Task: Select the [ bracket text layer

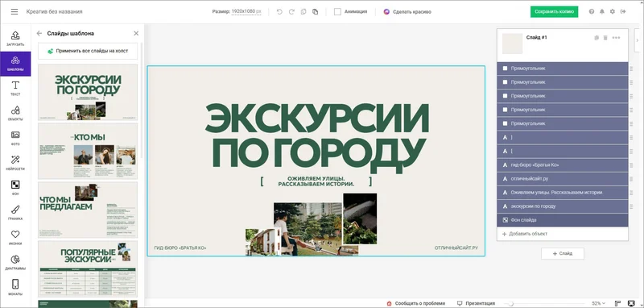Action: [x=562, y=152]
